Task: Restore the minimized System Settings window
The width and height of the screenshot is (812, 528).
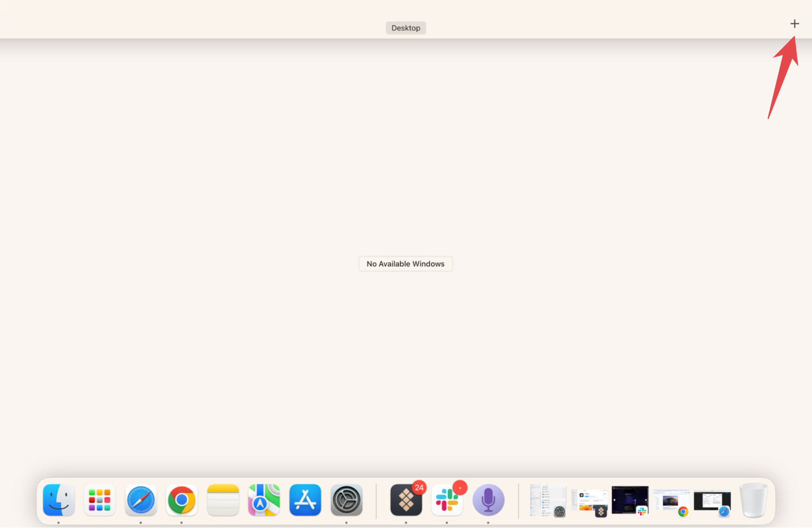Action: coord(548,500)
